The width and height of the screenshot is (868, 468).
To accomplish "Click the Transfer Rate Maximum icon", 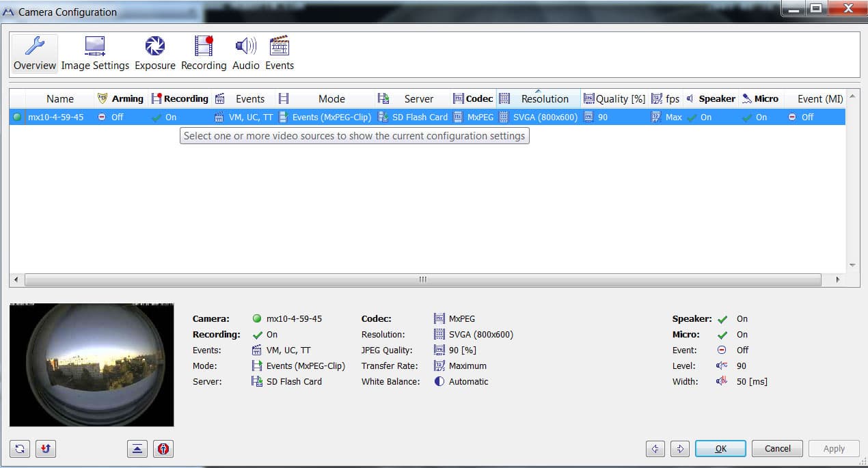I will 439,366.
